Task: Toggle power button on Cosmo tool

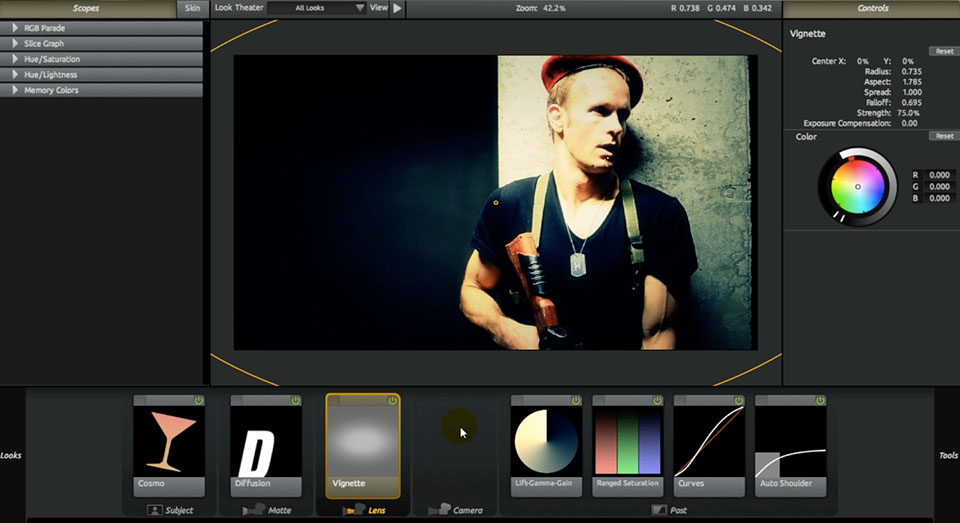Action: 198,401
